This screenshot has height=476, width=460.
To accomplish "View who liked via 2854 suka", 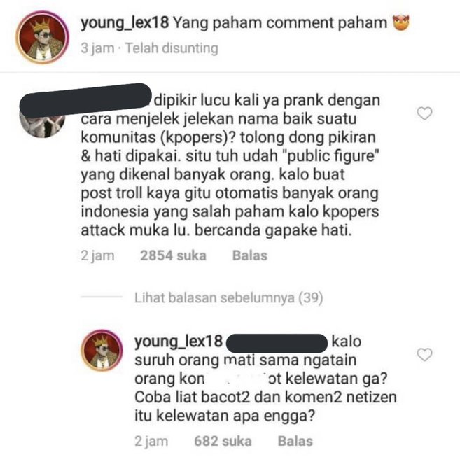I will tap(173, 255).
